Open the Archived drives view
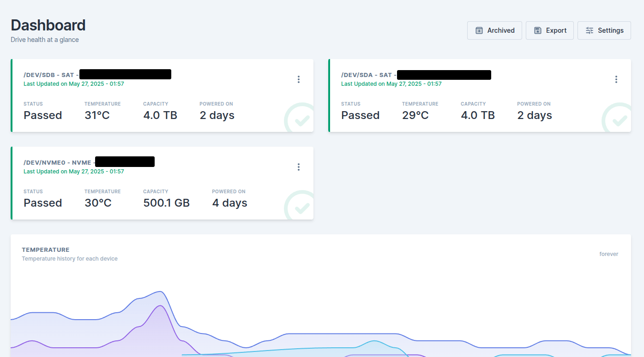The width and height of the screenshot is (644, 357). [494, 30]
